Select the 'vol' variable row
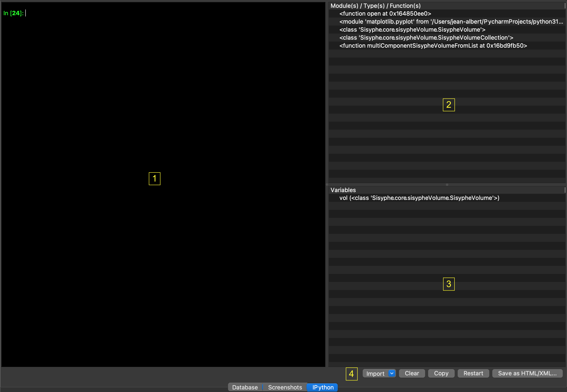This screenshot has height=392, width=567. 447,198
